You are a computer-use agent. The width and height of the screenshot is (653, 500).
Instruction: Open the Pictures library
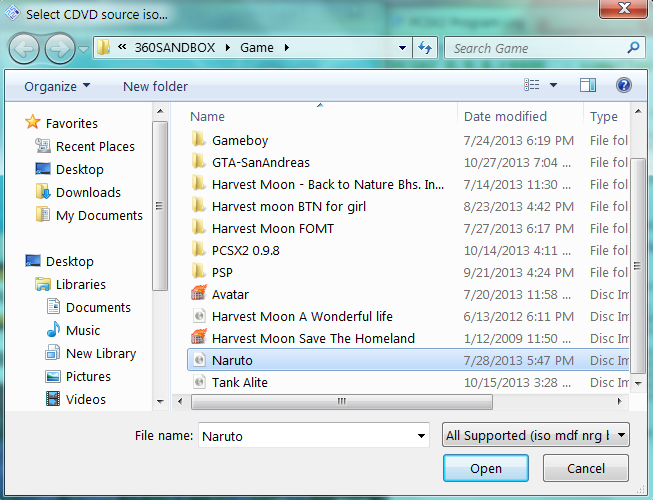coord(88,376)
